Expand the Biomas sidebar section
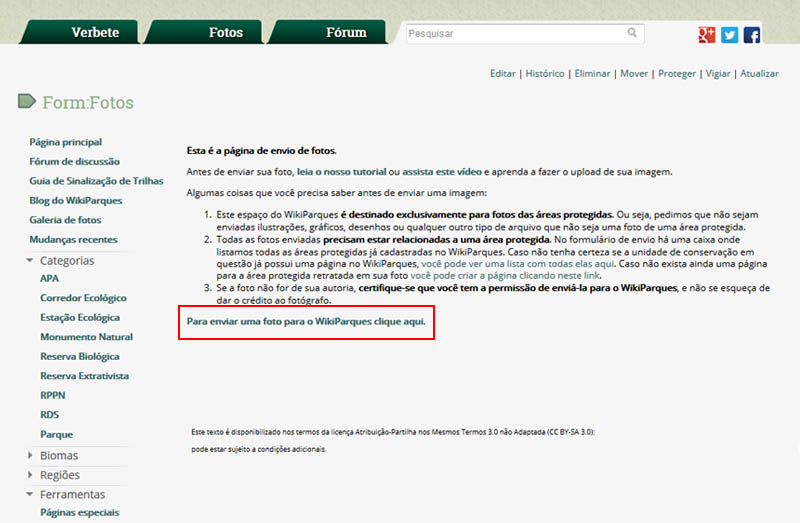Image resolution: width=800 pixels, height=523 pixels. [30, 456]
